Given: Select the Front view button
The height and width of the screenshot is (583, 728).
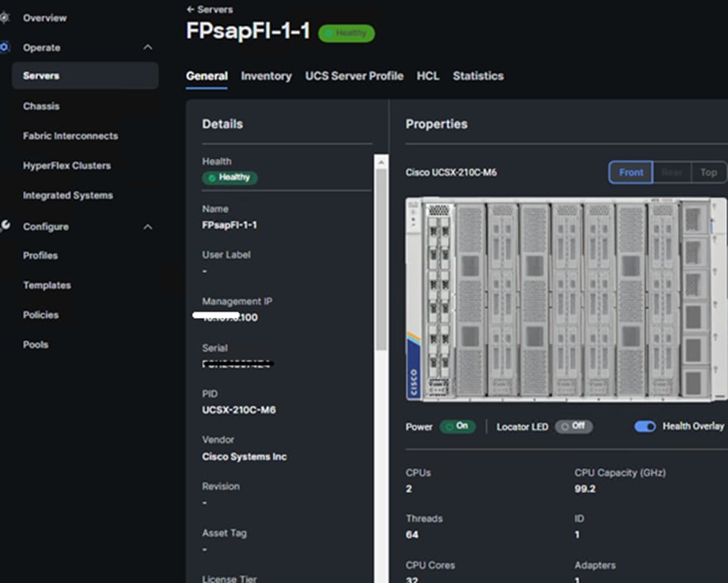Looking at the screenshot, I should (x=631, y=173).
